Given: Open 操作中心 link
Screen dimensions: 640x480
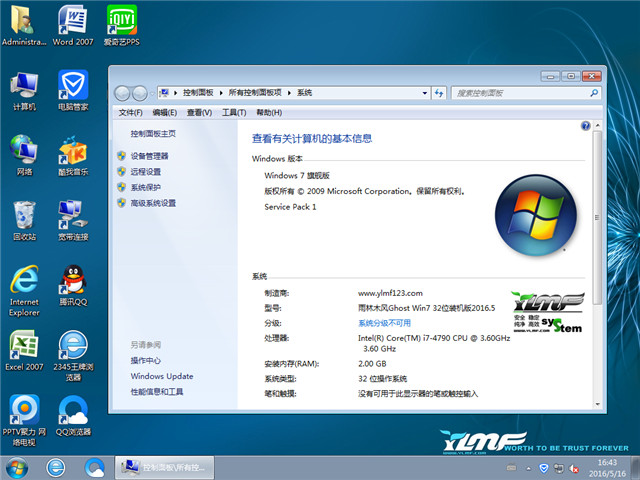Looking at the screenshot, I should point(145,360).
